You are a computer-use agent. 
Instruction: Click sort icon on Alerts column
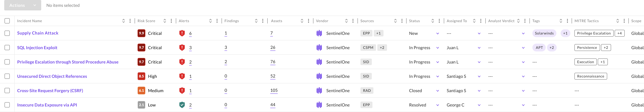tap(211, 21)
